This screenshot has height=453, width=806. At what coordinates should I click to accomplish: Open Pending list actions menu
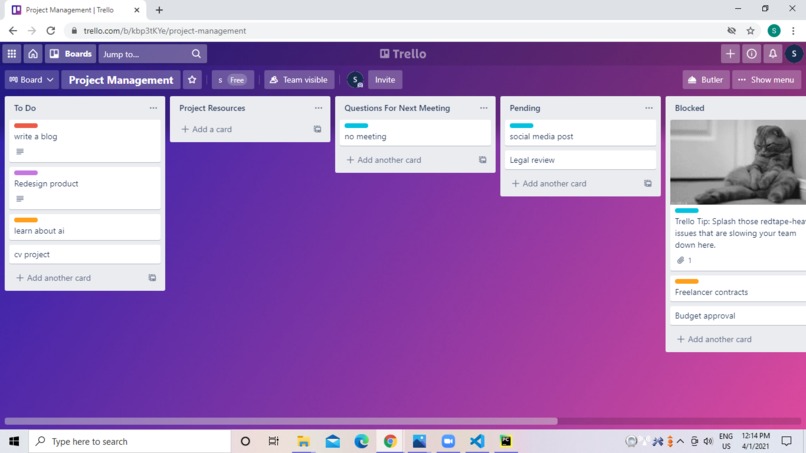coord(649,108)
